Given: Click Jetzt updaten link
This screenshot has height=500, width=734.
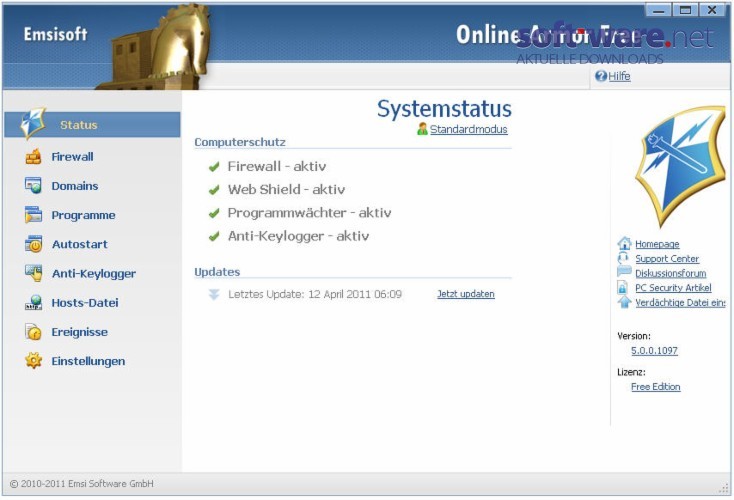Looking at the screenshot, I should [466, 294].
